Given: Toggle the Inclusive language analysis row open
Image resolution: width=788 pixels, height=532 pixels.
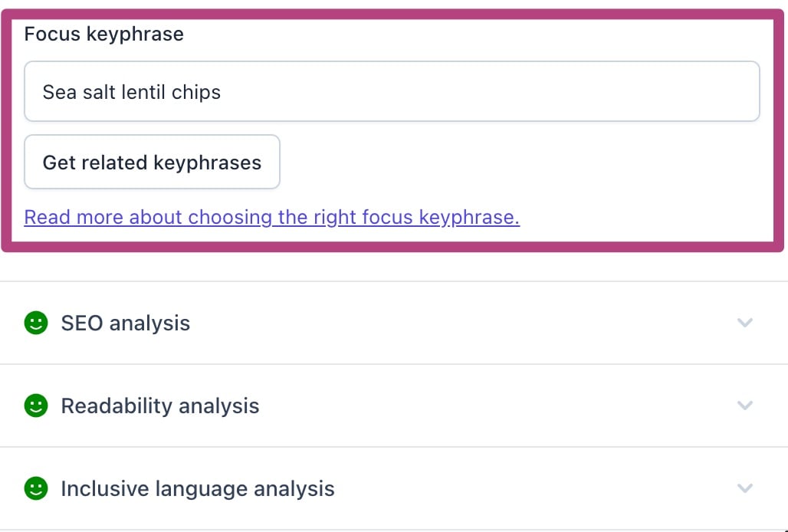Looking at the screenshot, I should (394, 488).
